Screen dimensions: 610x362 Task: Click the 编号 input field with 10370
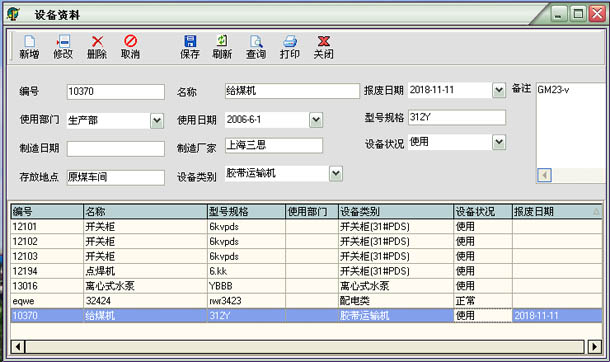coord(116,92)
